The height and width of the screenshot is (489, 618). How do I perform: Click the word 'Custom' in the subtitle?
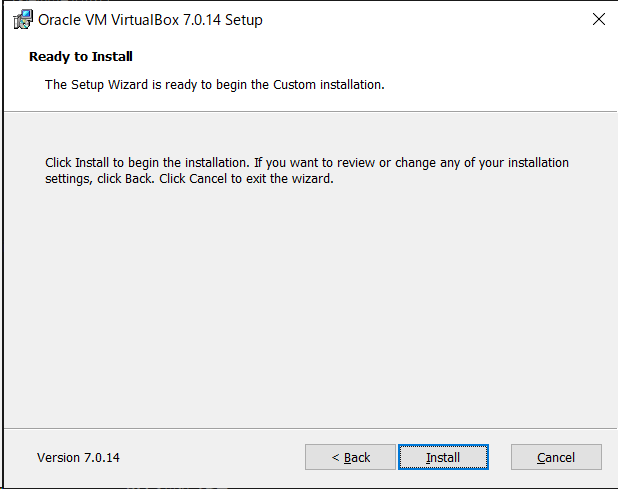(294, 85)
